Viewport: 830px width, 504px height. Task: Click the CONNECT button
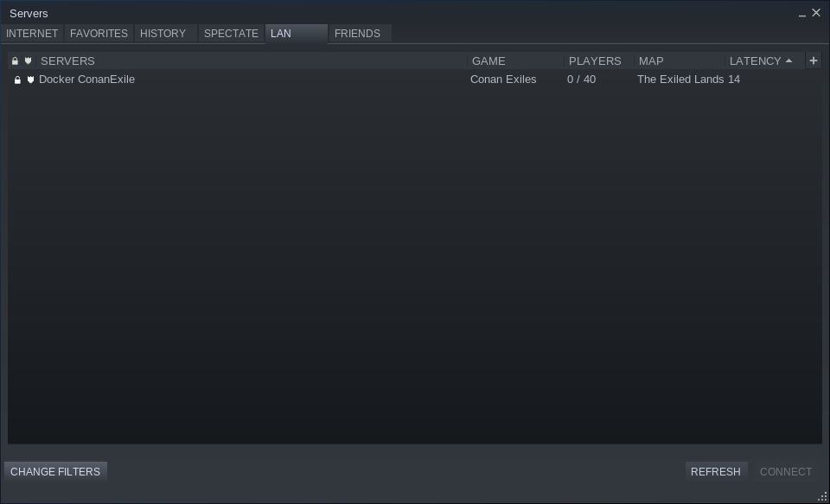click(786, 472)
